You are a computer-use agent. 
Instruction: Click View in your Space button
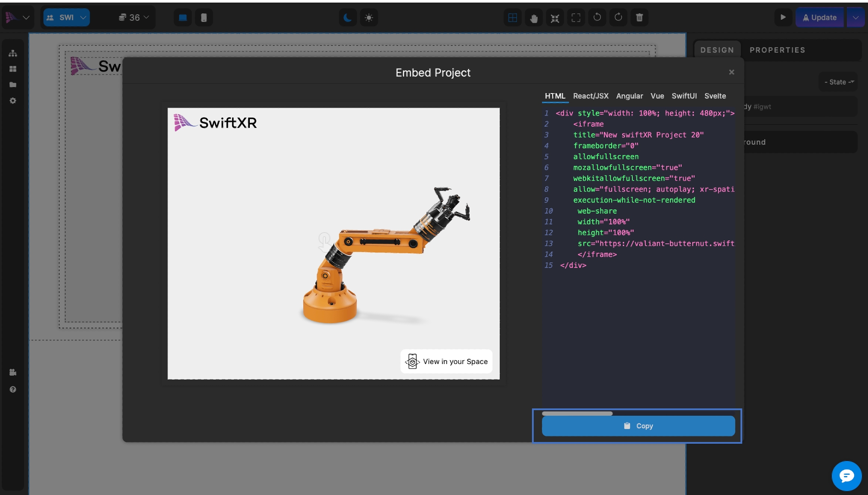coord(446,361)
